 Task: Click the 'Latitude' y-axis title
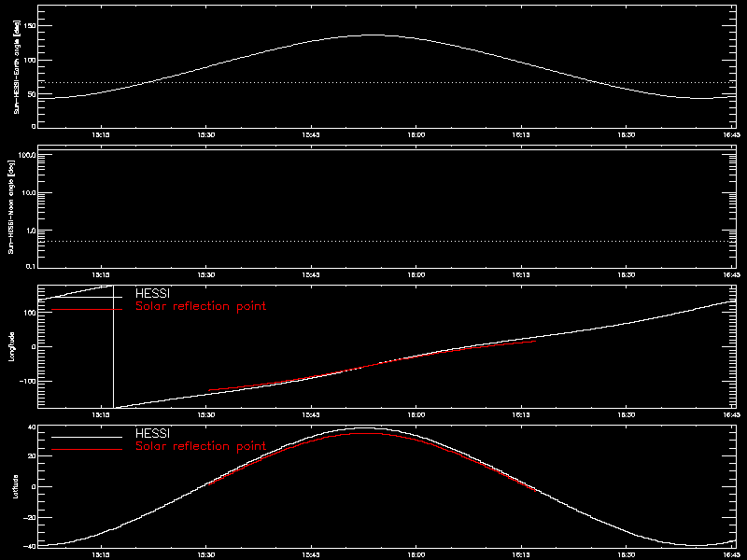point(17,486)
